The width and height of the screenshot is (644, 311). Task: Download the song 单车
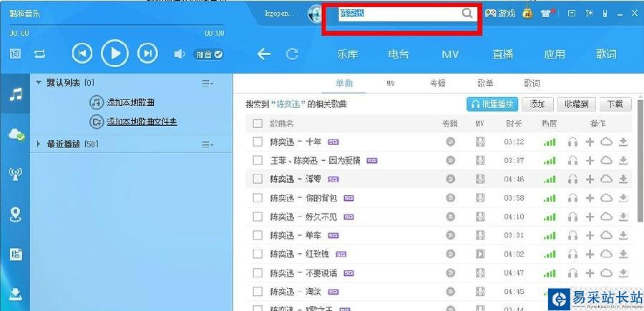point(623,235)
